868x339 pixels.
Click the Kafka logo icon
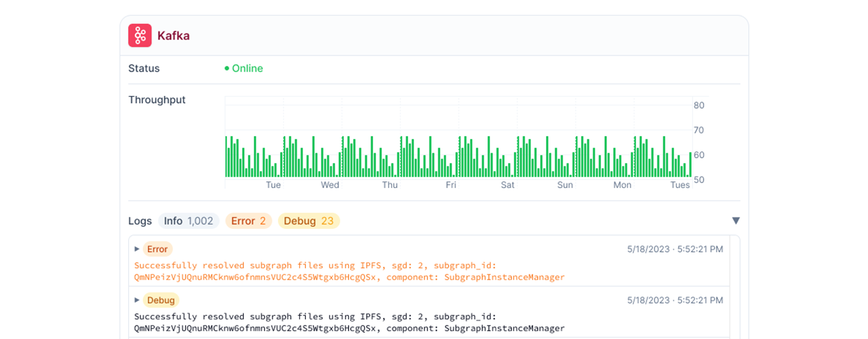pyautogui.click(x=139, y=36)
